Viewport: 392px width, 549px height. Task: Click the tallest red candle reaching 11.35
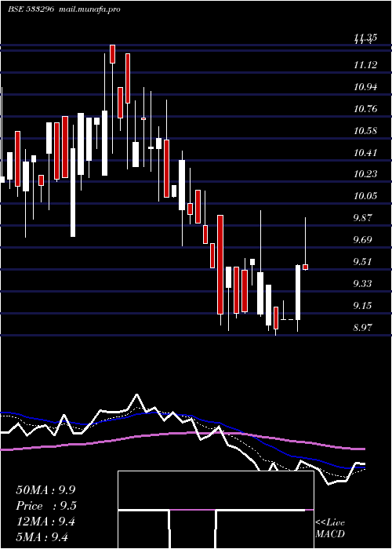click(112, 54)
